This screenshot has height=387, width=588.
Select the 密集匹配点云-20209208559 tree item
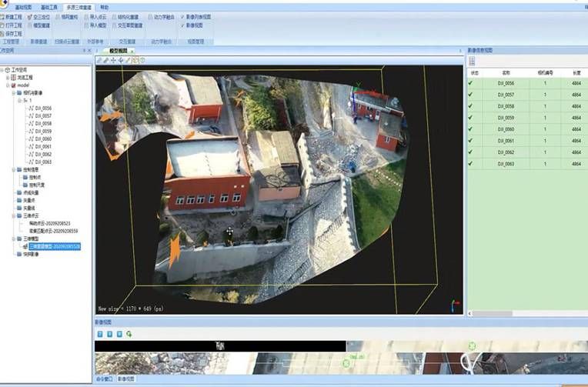coord(54,231)
